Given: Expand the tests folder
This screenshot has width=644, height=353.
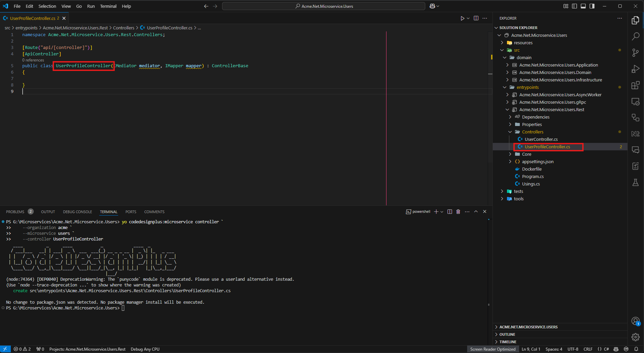Looking at the screenshot, I should coord(502,191).
